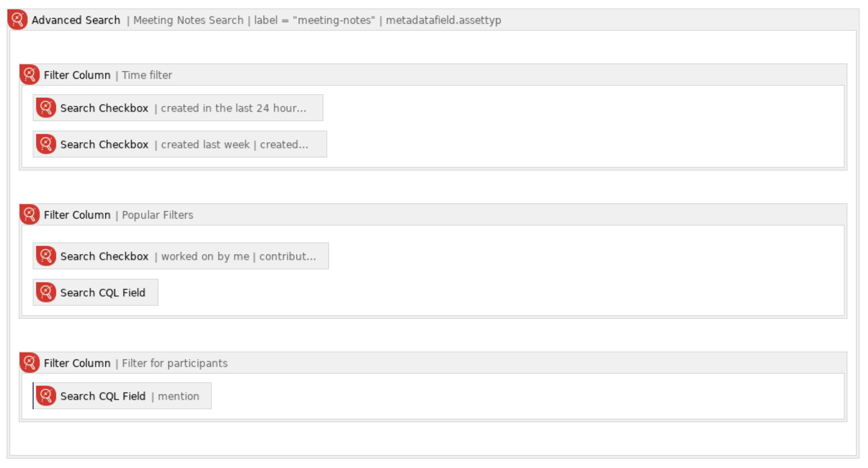Click icon of the 'mention' Search CQL Field
This screenshot has width=868, height=468.
(x=46, y=396)
